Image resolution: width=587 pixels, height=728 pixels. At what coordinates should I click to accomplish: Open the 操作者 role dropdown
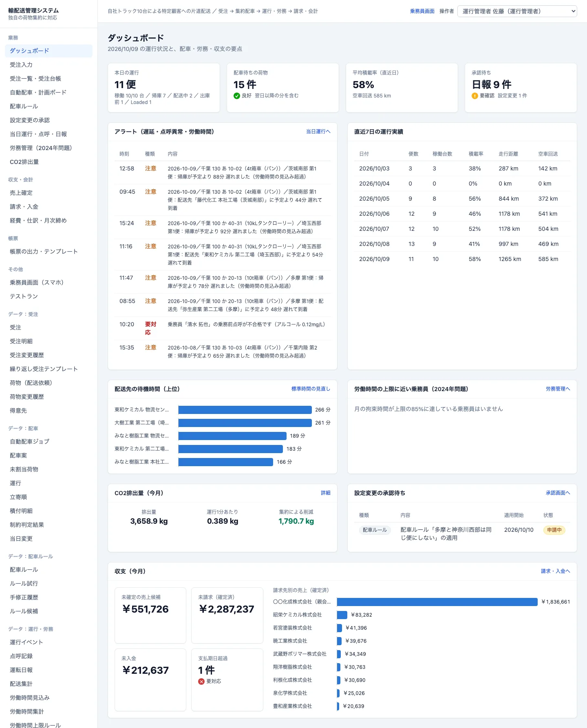pos(517,11)
